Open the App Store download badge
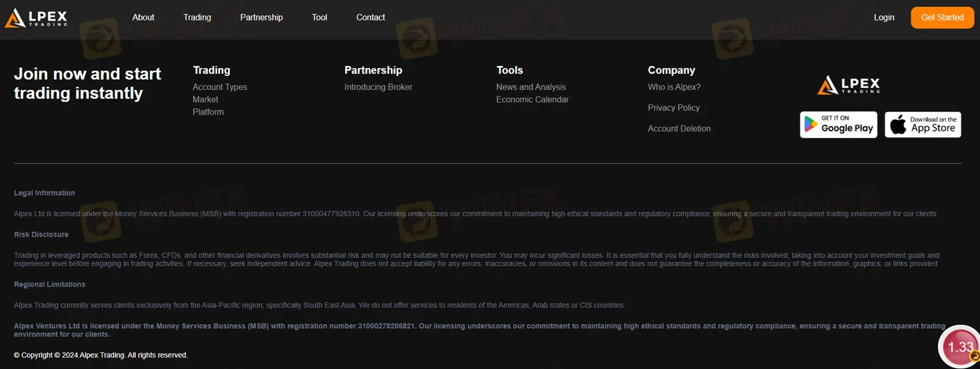 click(922, 125)
